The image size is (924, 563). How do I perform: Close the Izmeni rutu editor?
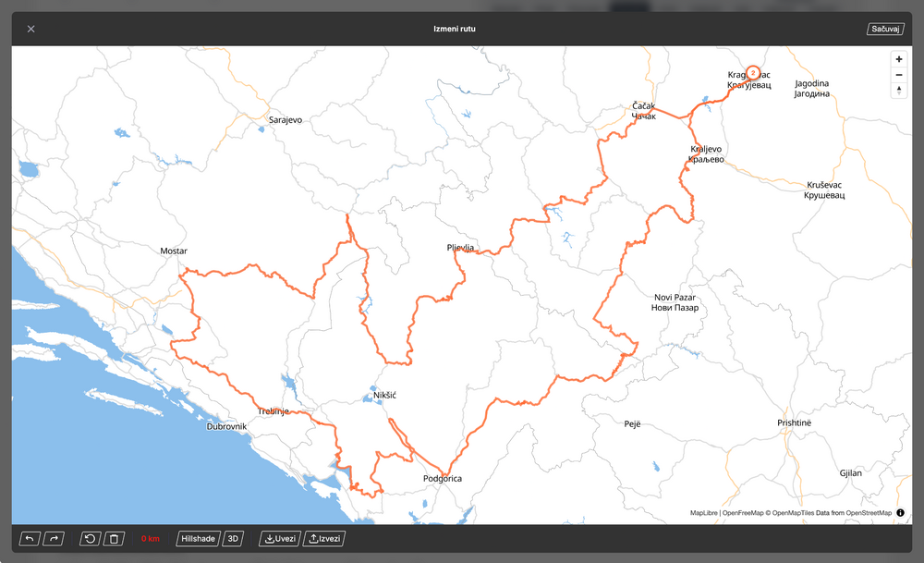[30, 29]
